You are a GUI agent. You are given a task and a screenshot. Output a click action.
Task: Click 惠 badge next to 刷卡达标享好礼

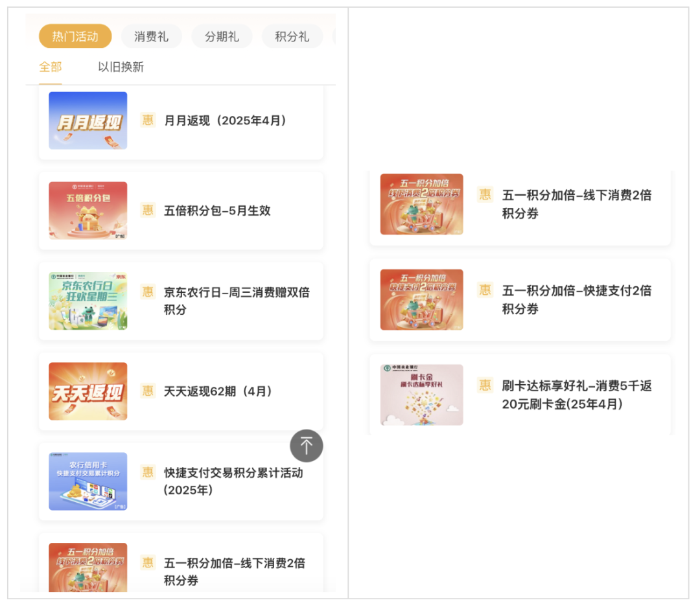(485, 385)
